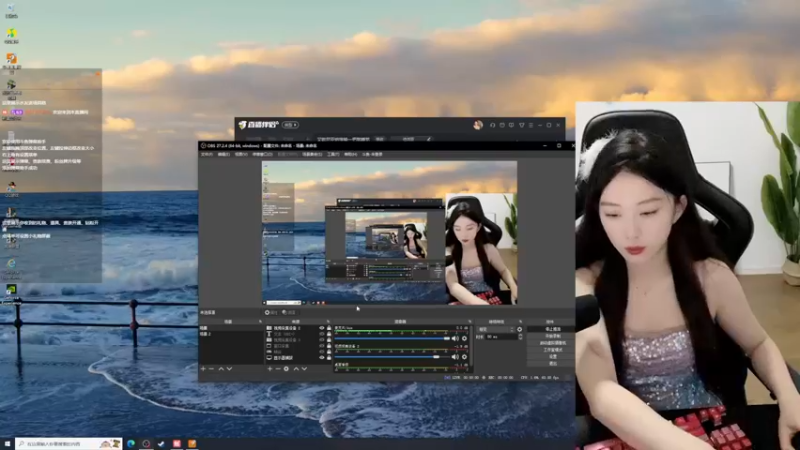Image resolution: width=800 pixels, height=450 pixels.
Task: Click headset support icon in 直播伴侣 window
Action: 492,125
